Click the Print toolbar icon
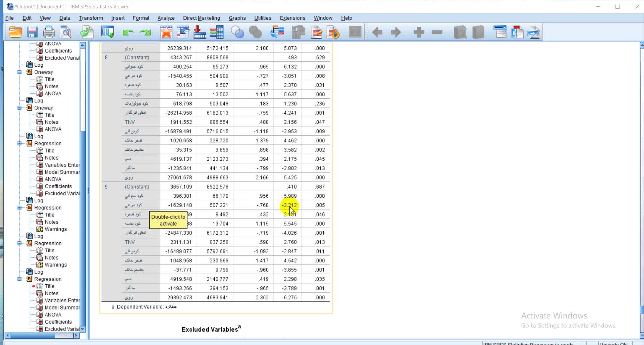The width and height of the screenshot is (644, 345). tap(49, 32)
